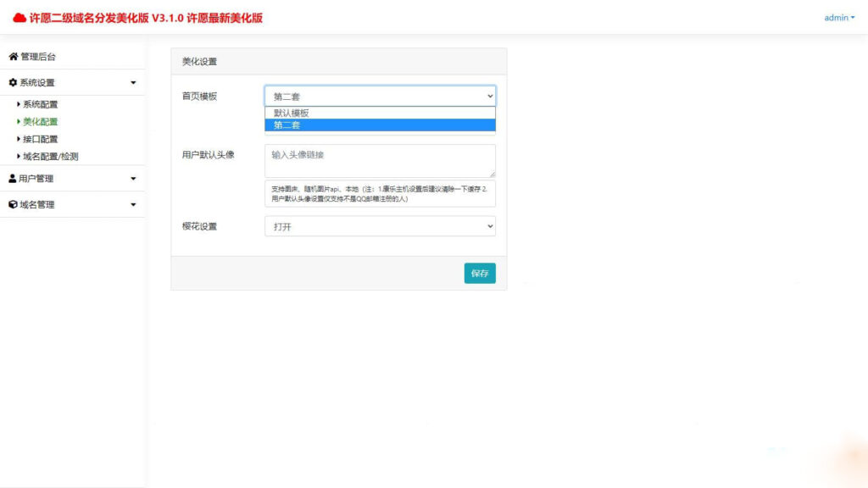Click the arrow icon before 系统配置
868x488 pixels.
pos(19,104)
